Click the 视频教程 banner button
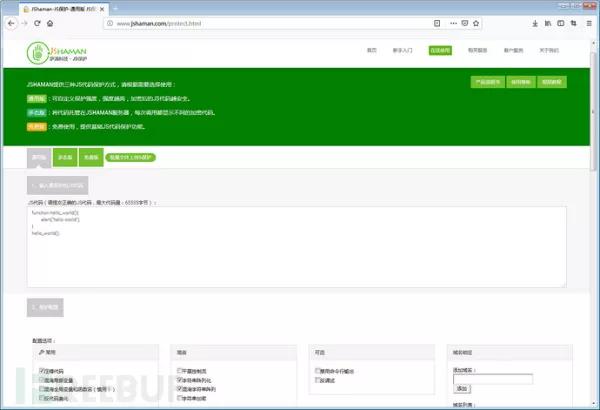 (552, 82)
